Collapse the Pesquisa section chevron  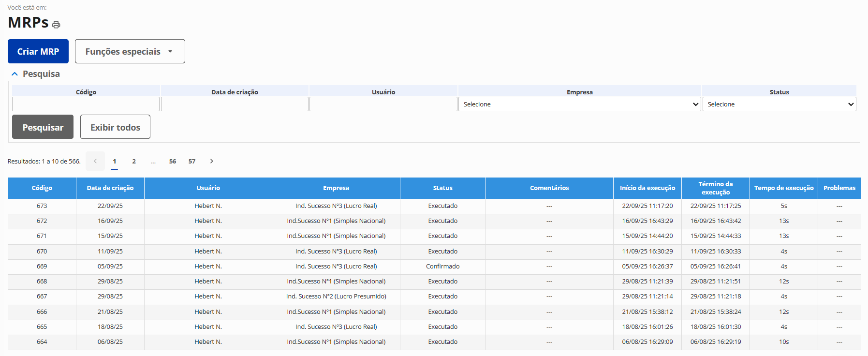tap(15, 74)
